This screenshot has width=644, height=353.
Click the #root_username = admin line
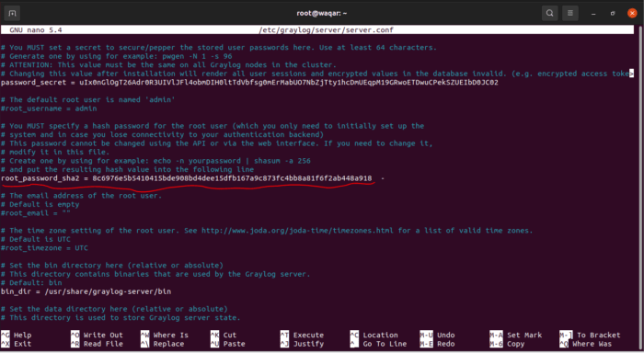click(49, 108)
